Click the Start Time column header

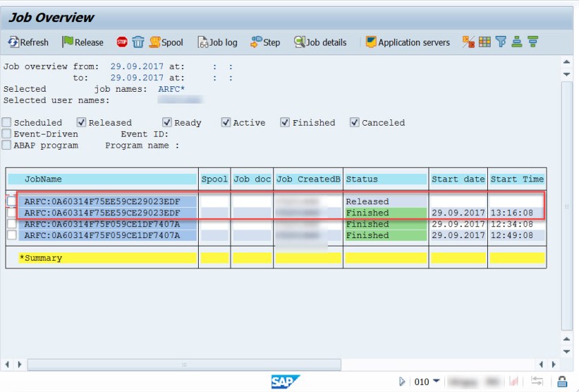[x=517, y=179]
